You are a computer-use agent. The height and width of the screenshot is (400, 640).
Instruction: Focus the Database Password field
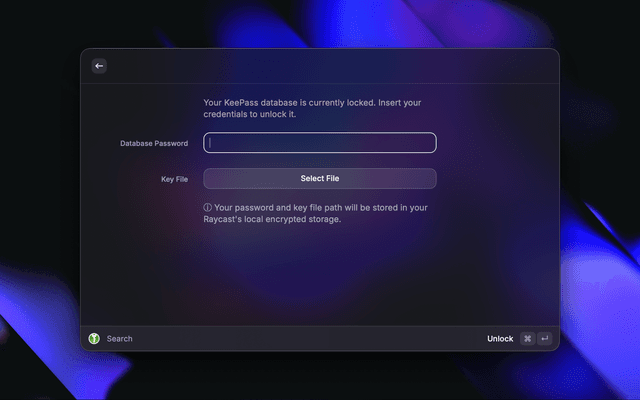click(x=320, y=143)
